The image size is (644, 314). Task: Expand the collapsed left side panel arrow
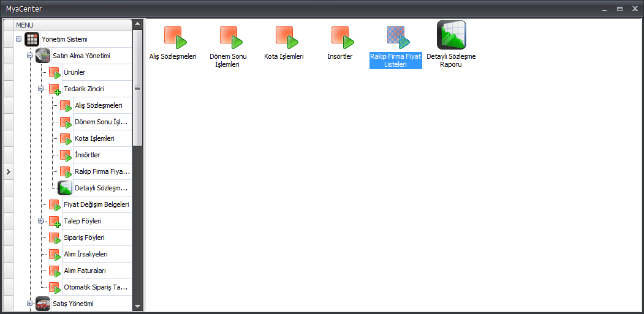coord(8,171)
